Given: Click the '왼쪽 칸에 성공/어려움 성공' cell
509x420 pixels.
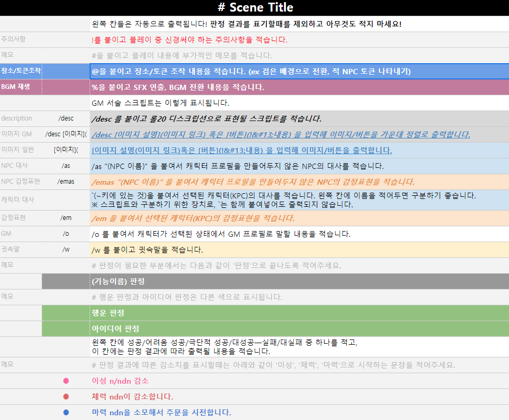Looking at the screenshot, I should pos(299,347).
